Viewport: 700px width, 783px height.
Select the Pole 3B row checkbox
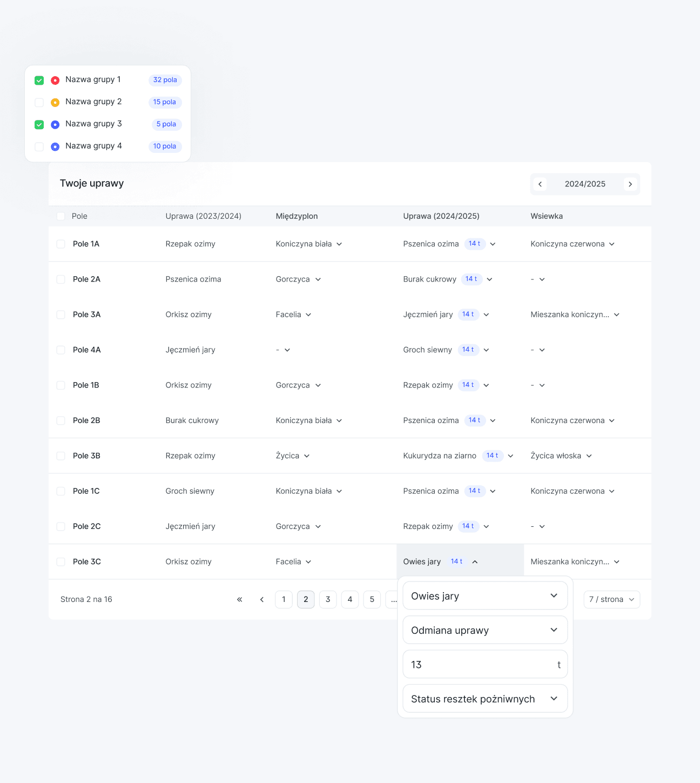tap(61, 456)
